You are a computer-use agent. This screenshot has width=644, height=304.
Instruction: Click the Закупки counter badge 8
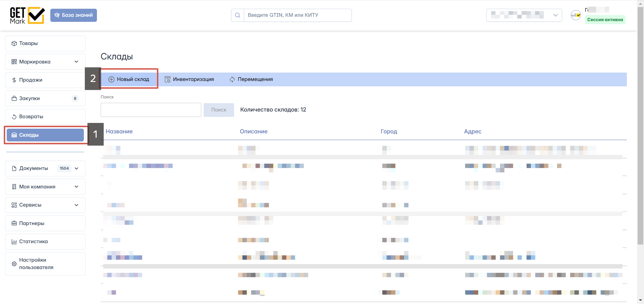[x=75, y=98]
